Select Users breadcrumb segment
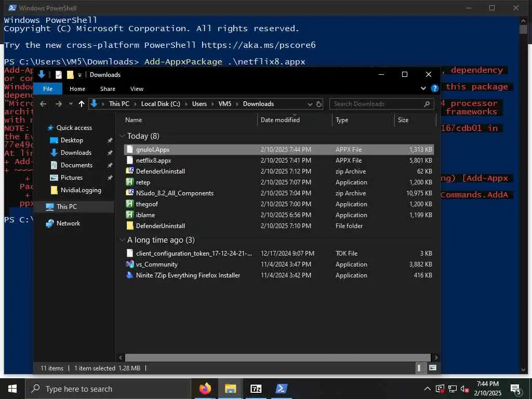Screen dimensions: 532x399 [199, 104]
